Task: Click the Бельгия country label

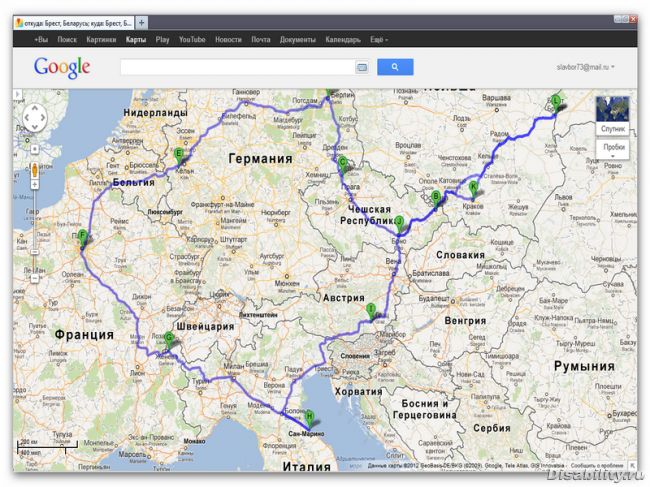Action: pyautogui.click(x=133, y=182)
